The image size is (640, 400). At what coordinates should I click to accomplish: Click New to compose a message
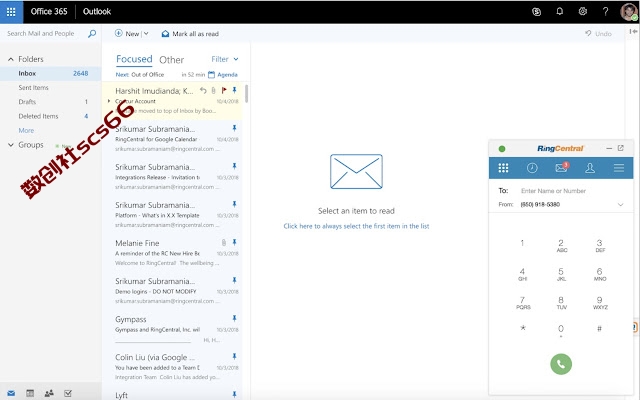click(x=127, y=33)
